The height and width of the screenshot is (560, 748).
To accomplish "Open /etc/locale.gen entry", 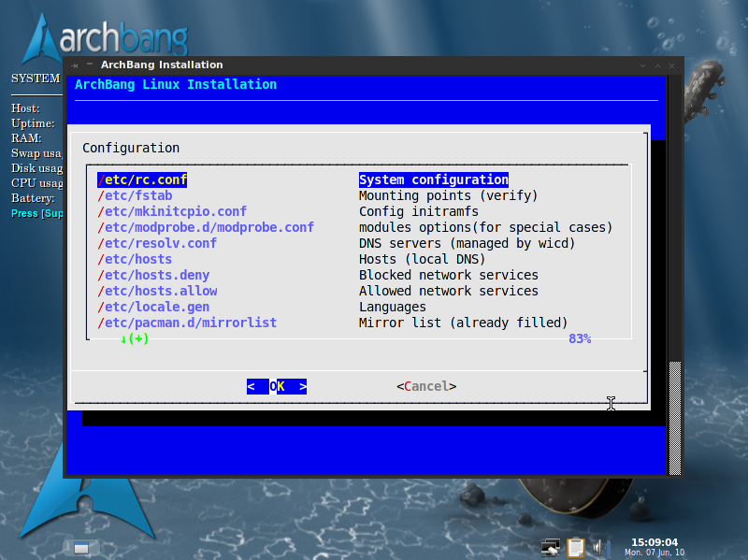I will coord(153,307).
